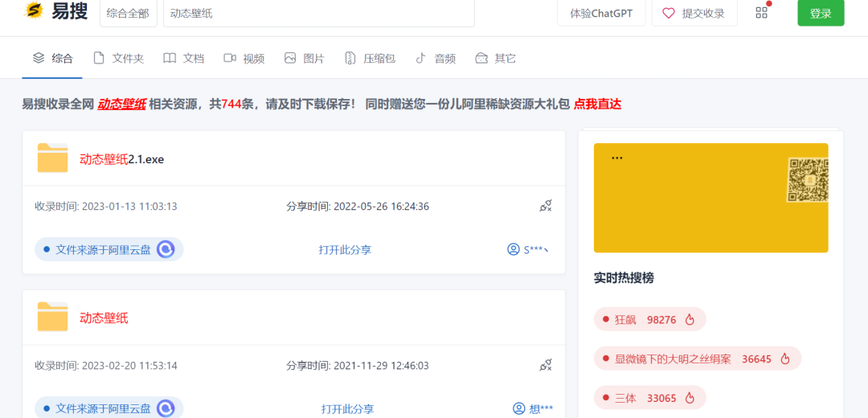Click 分享时间: 2021-11-29 12:46:03 text
The image size is (868, 418).
(358, 366)
